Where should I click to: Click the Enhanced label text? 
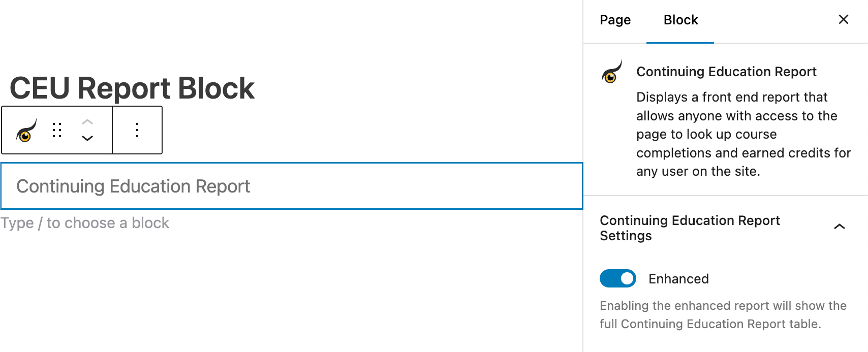click(678, 278)
